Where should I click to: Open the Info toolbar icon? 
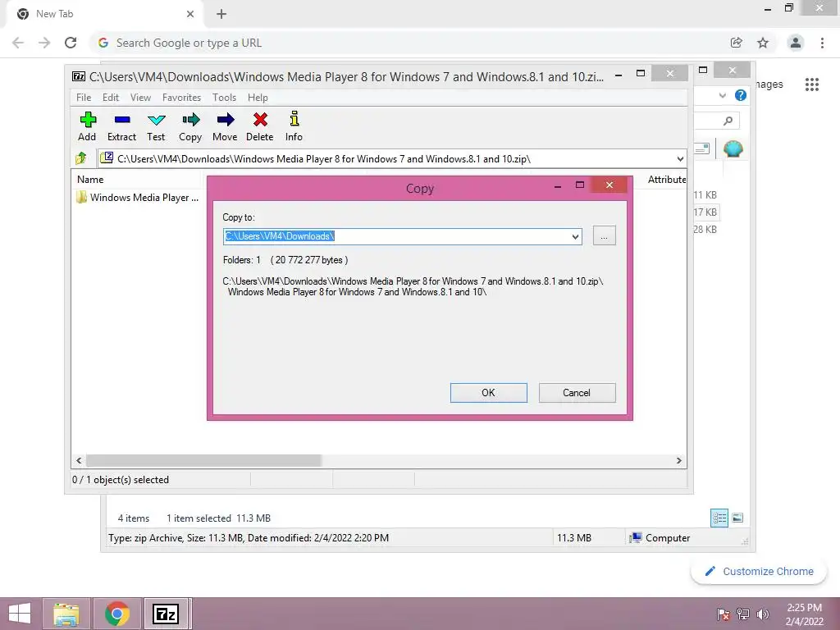[294, 119]
